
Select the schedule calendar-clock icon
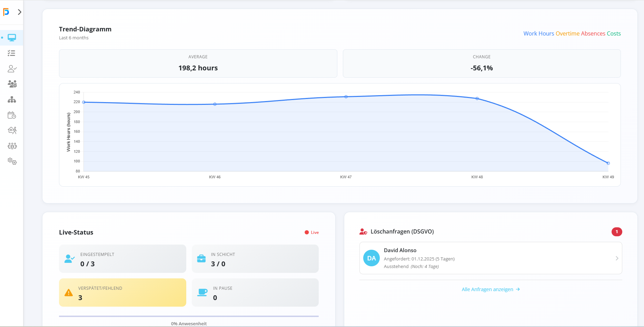pos(12,115)
